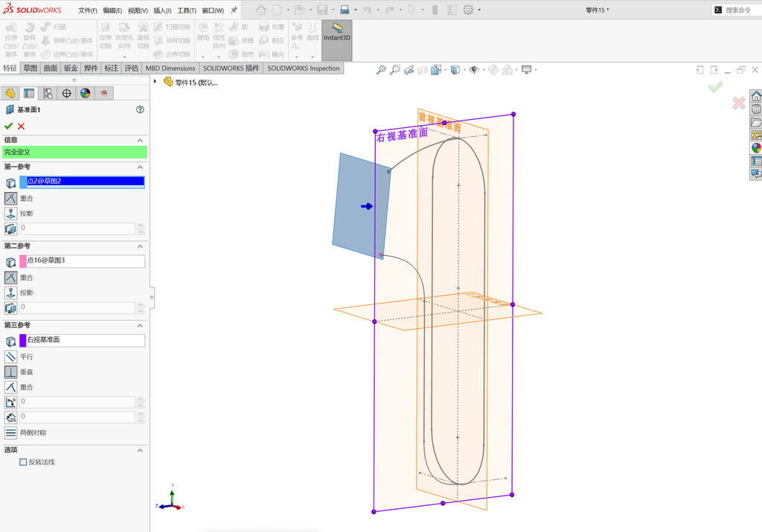The width and height of the screenshot is (762, 532).
Task: Cancel plane with red X in property panel
Action: (x=21, y=126)
